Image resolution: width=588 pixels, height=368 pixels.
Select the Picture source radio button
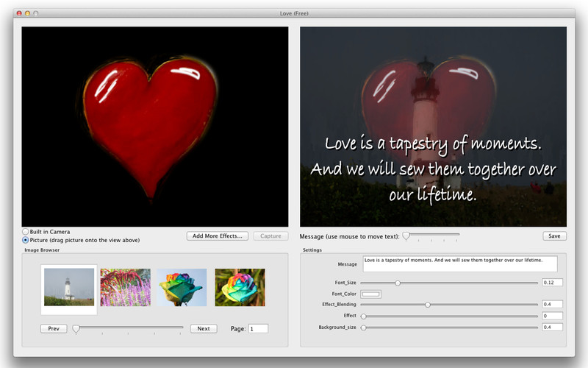[26, 240]
